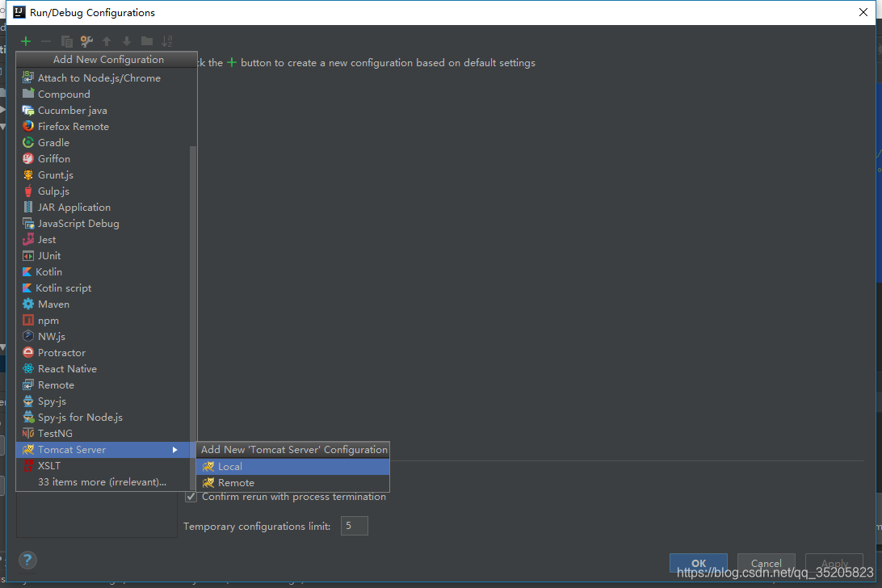This screenshot has height=588, width=882.
Task: Open the help question mark icon
Action: click(x=27, y=560)
